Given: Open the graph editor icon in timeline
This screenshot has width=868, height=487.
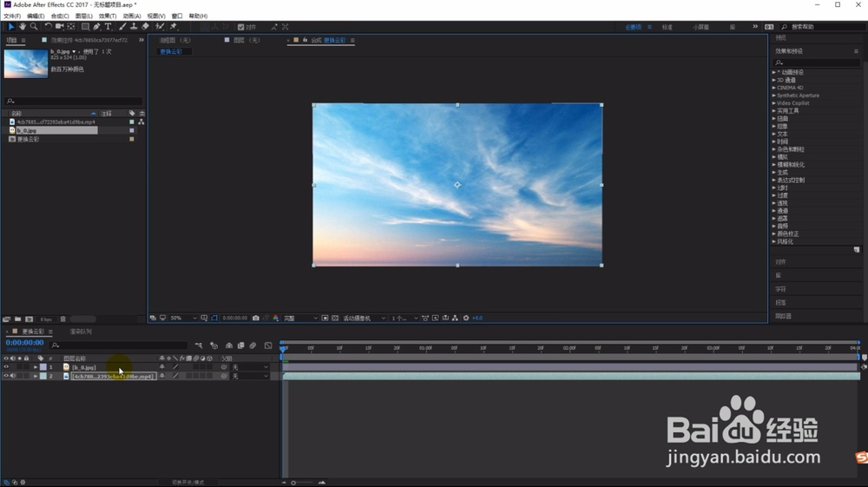Looking at the screenshot, I should pos(268,346).
